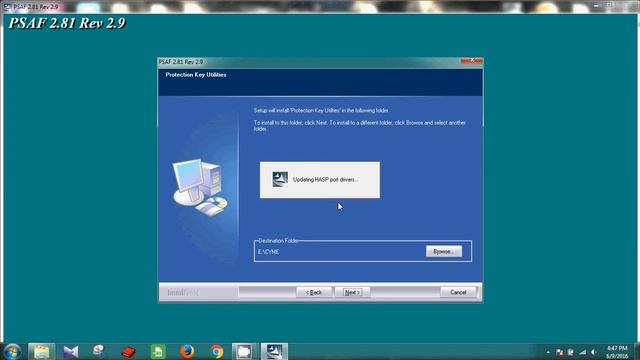
Task: Click the installer icon in HASP popup
Action: pyautogui.click(x=280, y=179)
